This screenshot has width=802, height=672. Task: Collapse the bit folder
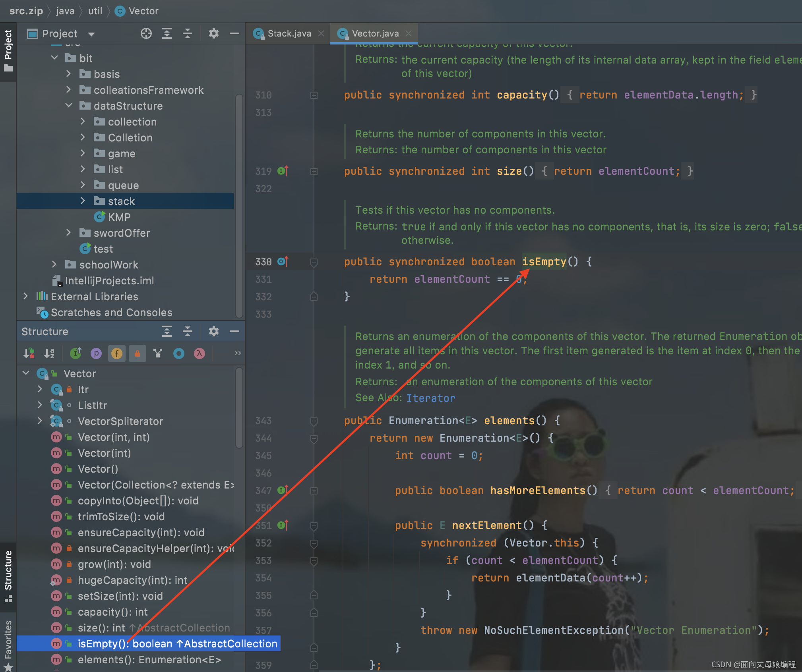54,58
